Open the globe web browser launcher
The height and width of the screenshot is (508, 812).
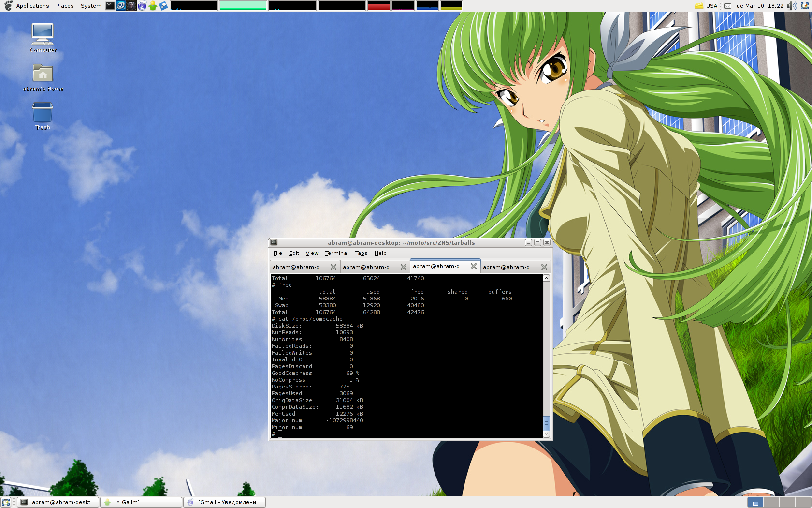[x=142, y=6]
